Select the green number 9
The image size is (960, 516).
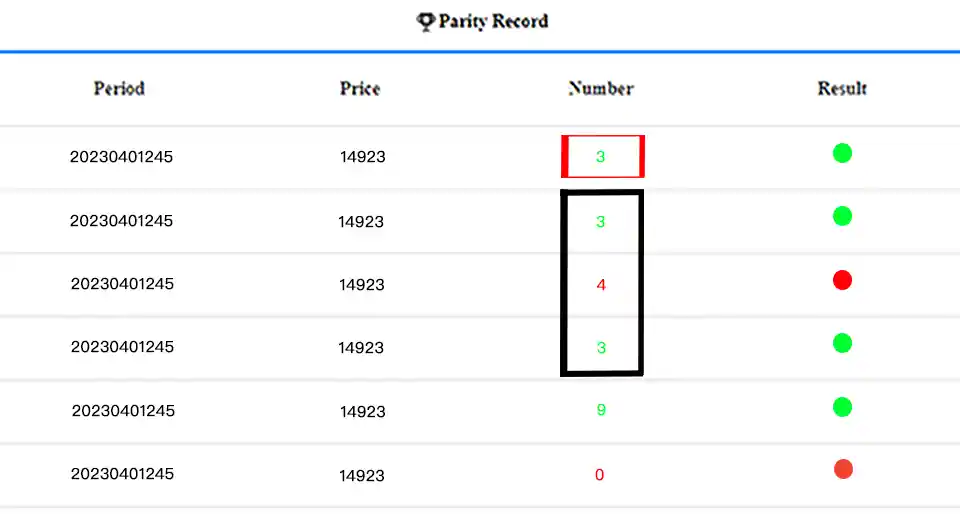point(601,410)
